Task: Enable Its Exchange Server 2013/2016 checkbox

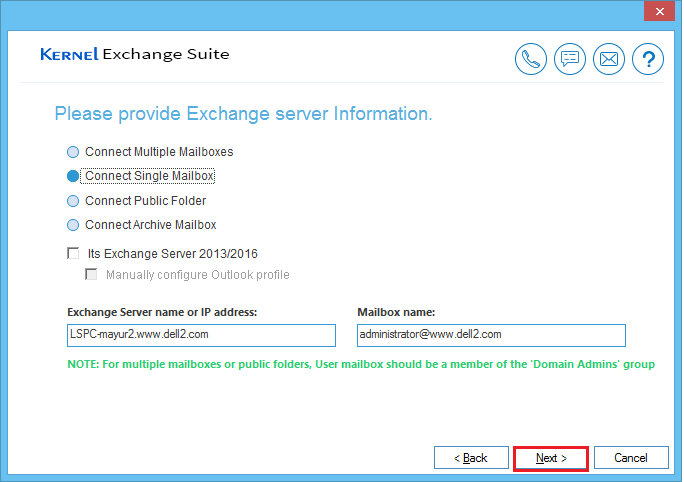Action: tap(73, 253)
